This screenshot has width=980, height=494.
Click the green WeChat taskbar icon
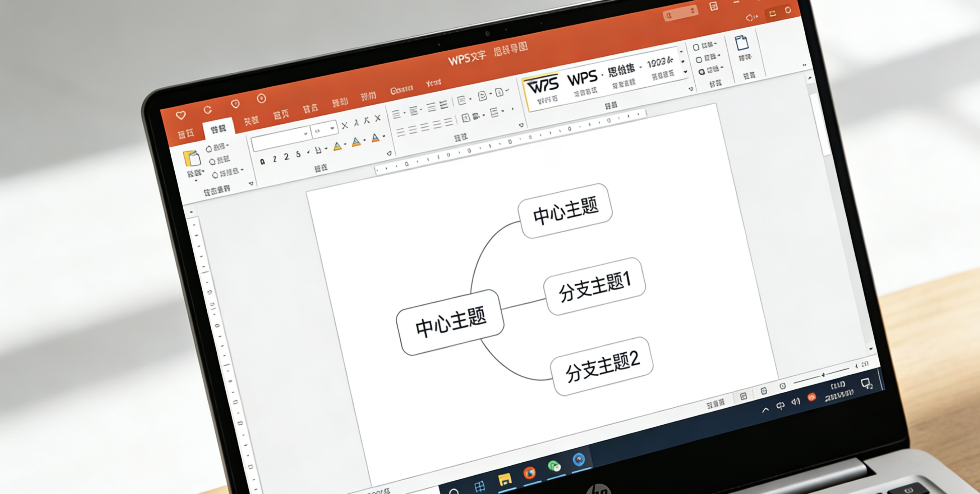click(x=554, y=466)
